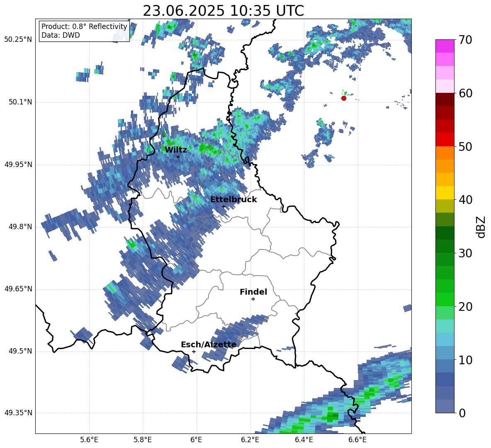Screen dimensions: 491x448
Task: Click the 6.2°E longitude label
Action: [250, 440]
